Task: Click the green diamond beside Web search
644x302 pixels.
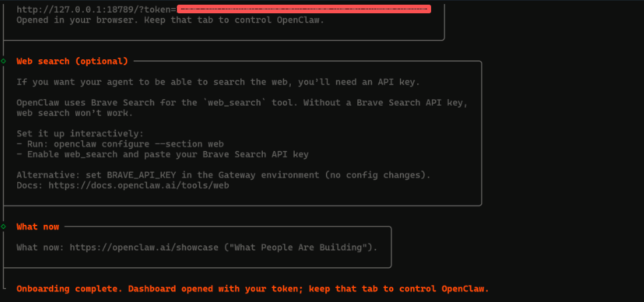Action: tap(3, 61)
